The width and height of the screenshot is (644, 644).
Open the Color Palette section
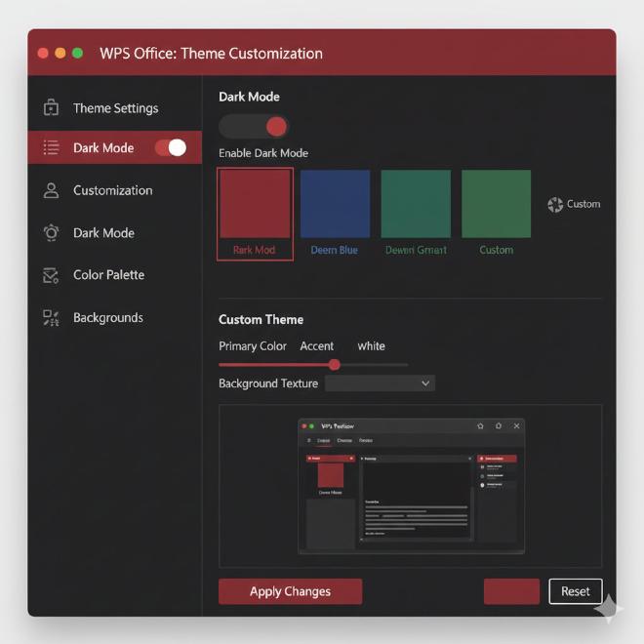pos(108,275)
